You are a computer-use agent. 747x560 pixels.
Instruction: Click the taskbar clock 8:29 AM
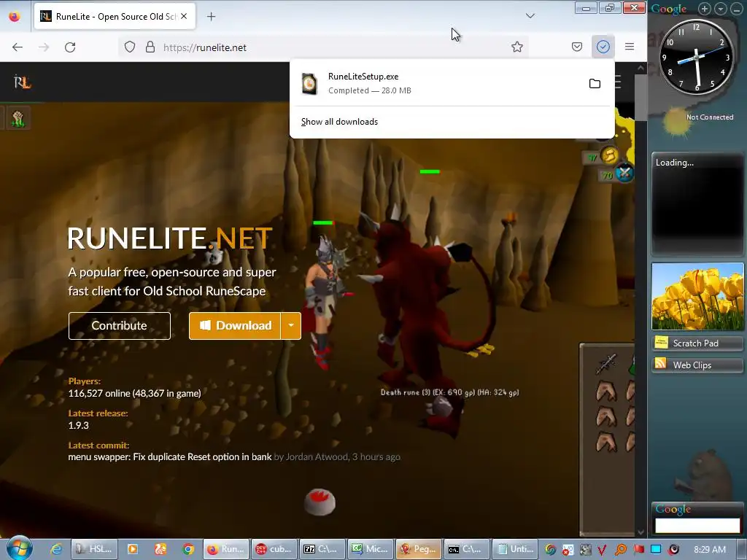710,550
